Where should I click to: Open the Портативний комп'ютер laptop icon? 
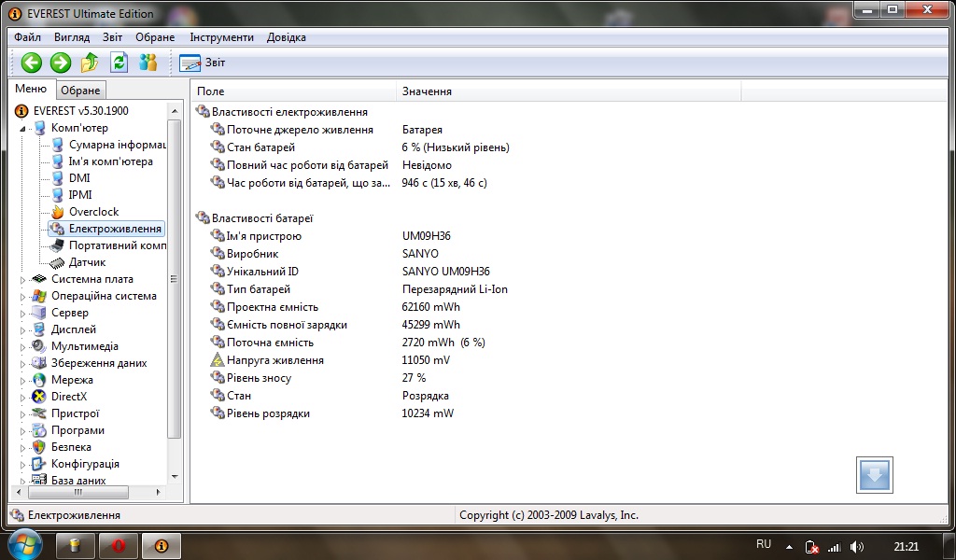57,245
